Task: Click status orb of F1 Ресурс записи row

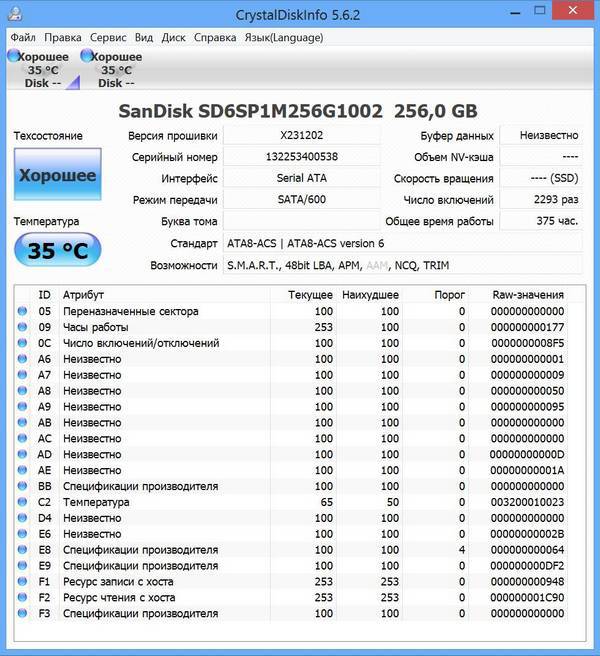Action: [x=23, y=581]
